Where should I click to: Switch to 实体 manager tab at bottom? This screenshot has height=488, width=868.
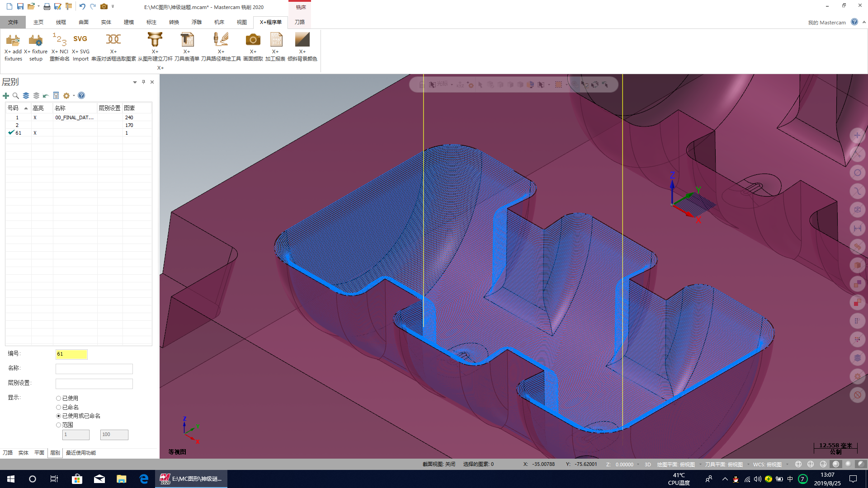pyautogui.click(x=23, y=453)
